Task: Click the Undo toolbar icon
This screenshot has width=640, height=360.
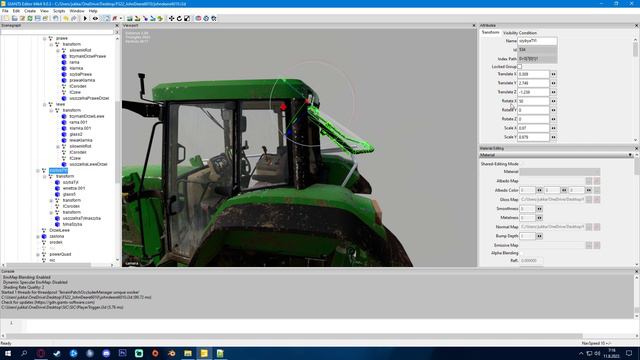Action: [66, 18]
